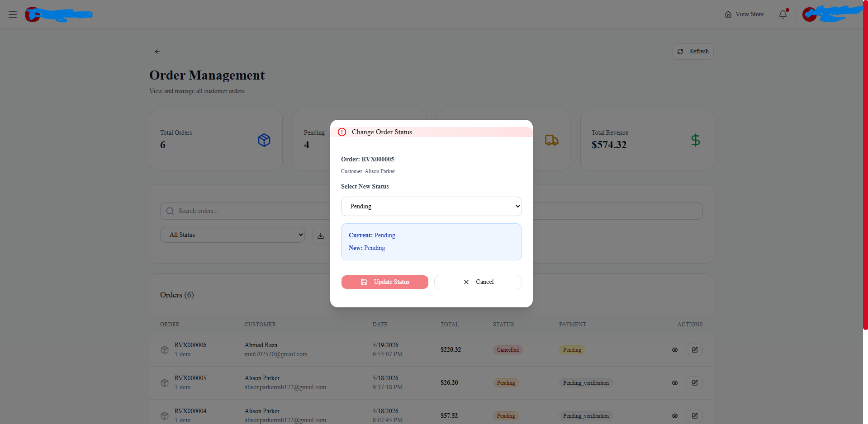Click package icon beside RVX000006
Viewport: 868px width, 424px height.
point(165,350)
